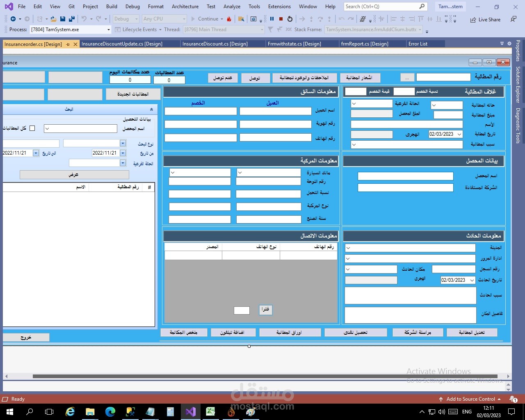
Task: Open the من تاريخ date dropdown
Action: pos(123,153)
